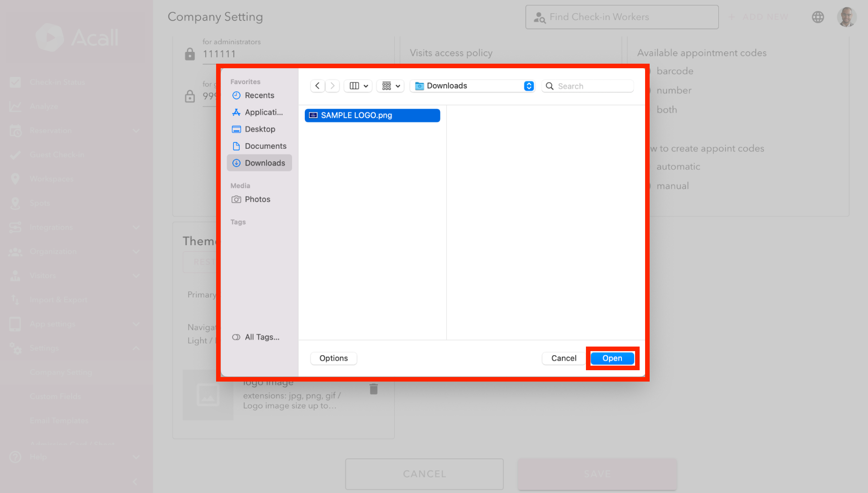The image size is (868, 493).
Task: Show All Tags in sidebar
Action: point(262,337)
